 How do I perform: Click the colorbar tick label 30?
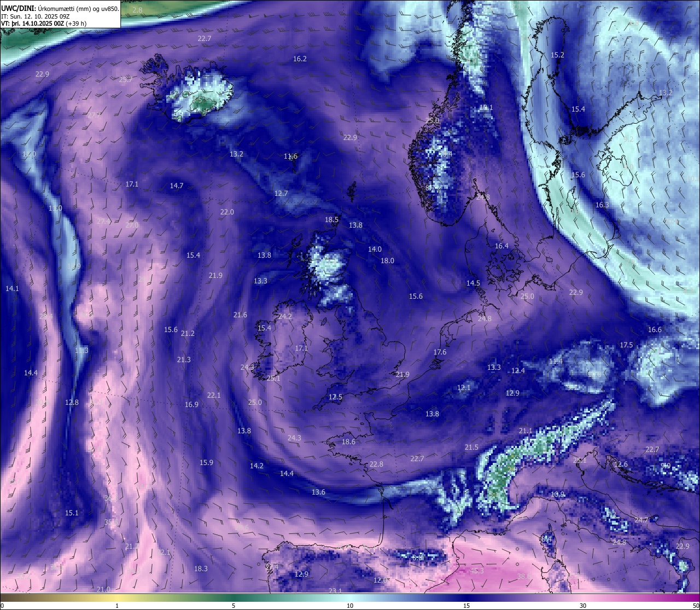click(583, 606)
